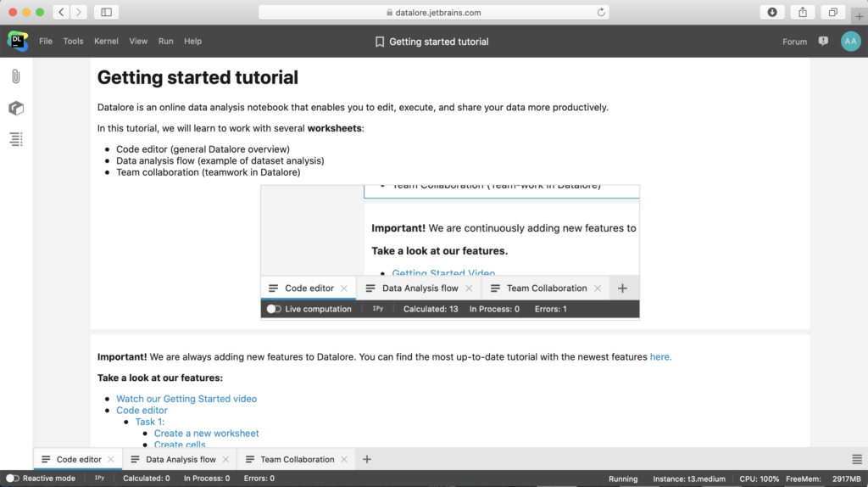This screenshot has width=868, height=487.
Task: Show Safari tab overview
Action: [833, 12]
